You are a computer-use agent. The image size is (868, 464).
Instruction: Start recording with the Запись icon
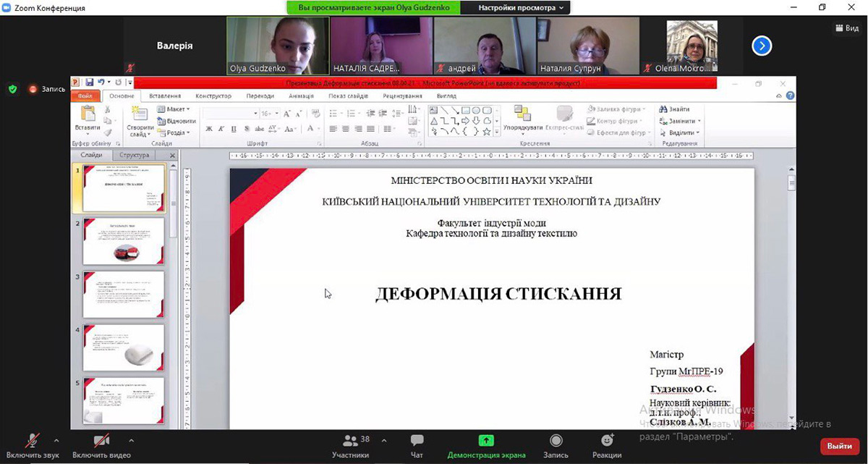tap(556, 441)
